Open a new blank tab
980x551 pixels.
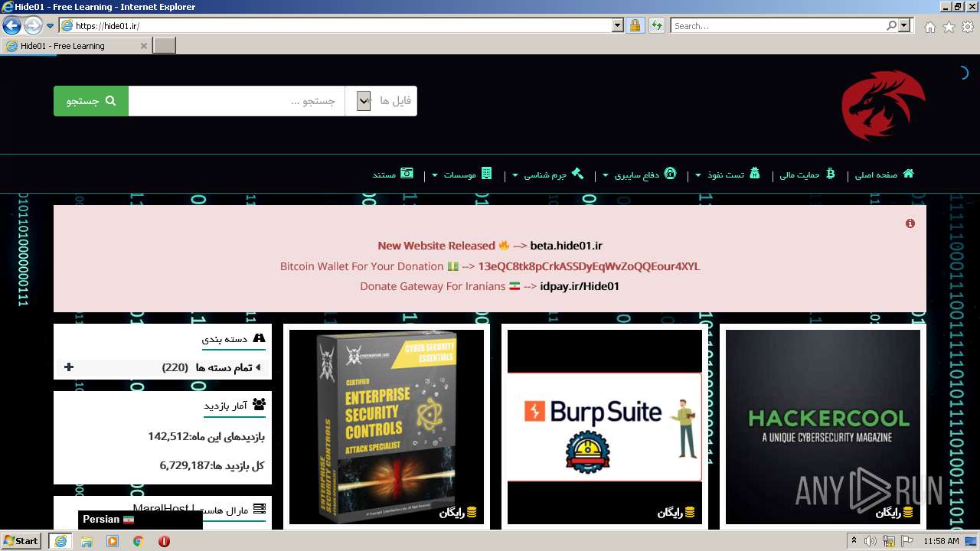[x=165, y=46]
